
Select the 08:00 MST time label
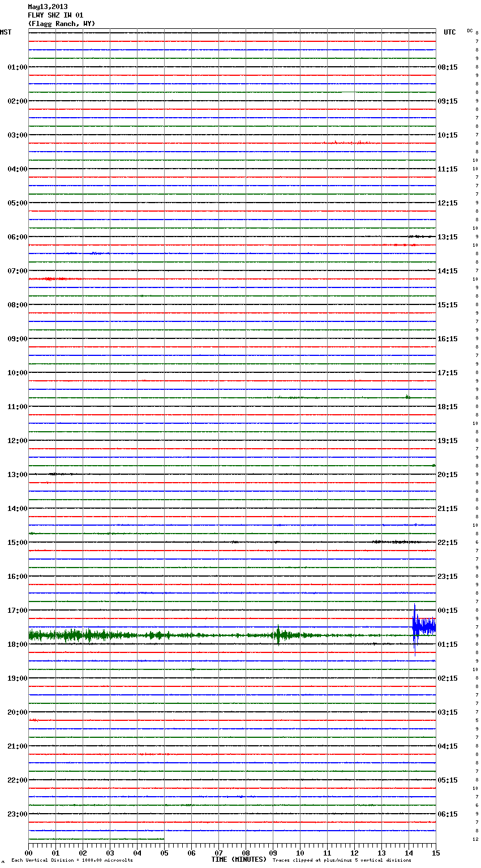[18, 305]
